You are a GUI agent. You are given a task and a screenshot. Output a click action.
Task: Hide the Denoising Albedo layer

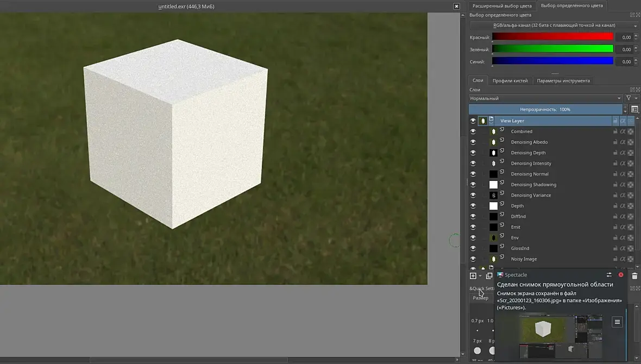473,142
